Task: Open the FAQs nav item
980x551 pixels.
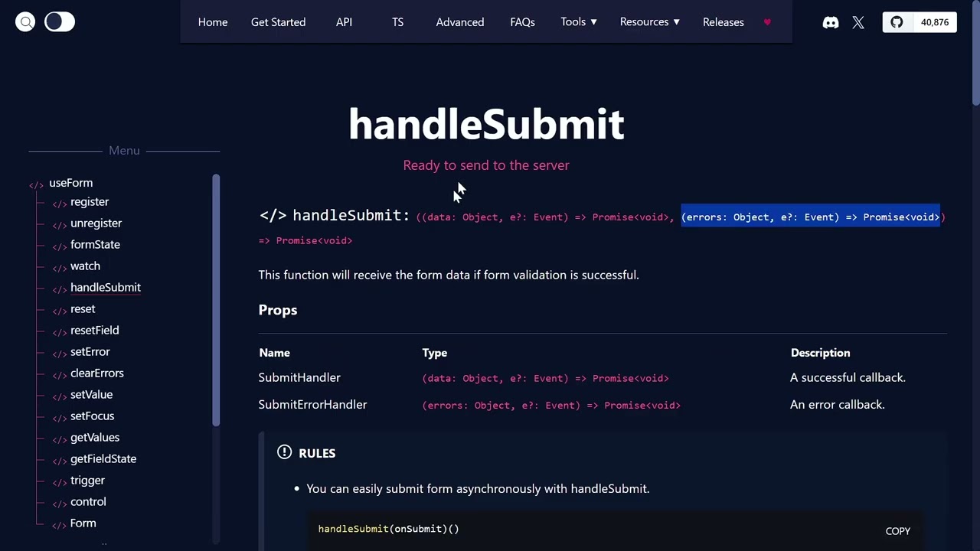Action: [522, 22]
